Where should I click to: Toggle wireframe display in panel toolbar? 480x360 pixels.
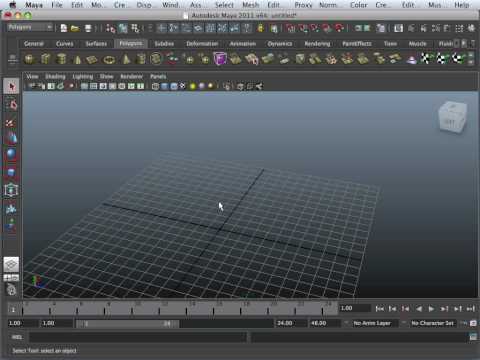(x=155, y=86)
